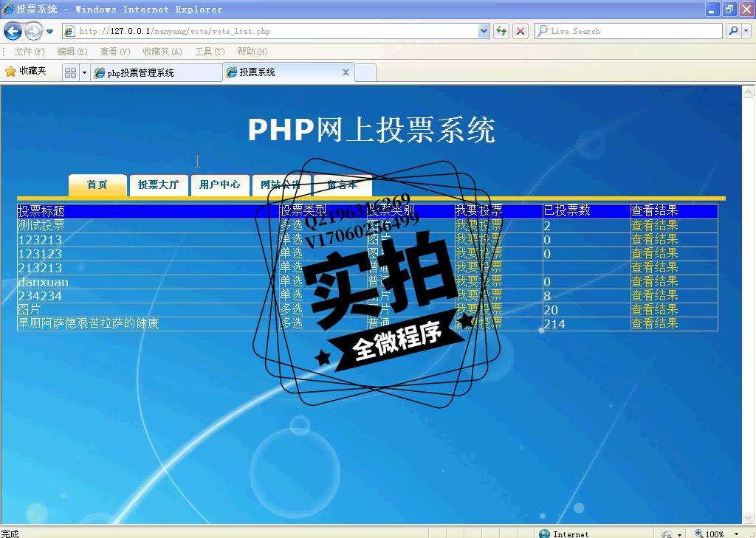View results for the 214-vote poll
Screen dimensions: 756x538
[654, 323]
